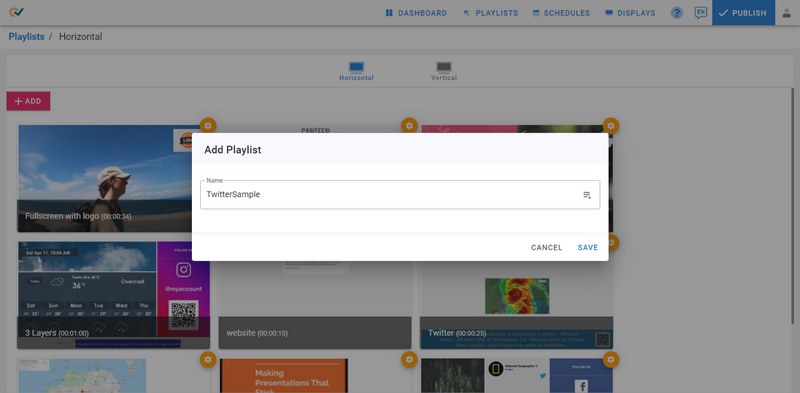This screenshot has width=800, height=393.
Task: Open the 3 Layers playlist thumbnail
Action: (113, 296)
